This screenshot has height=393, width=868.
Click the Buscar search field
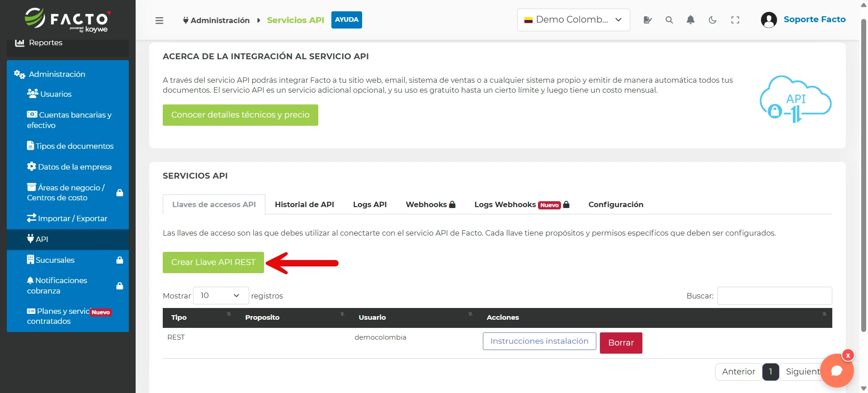pos(774,295)
